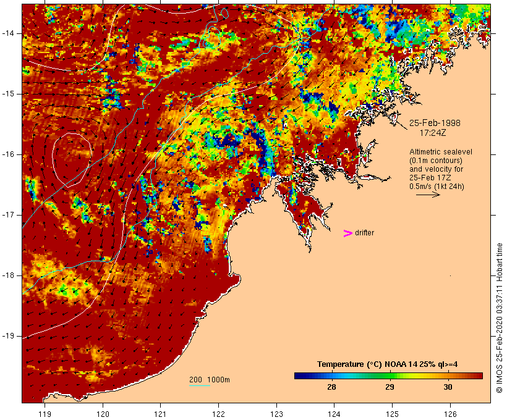The image size is (507, 420).
Task: Click the longitude label '124'
Action: (334, 414)
